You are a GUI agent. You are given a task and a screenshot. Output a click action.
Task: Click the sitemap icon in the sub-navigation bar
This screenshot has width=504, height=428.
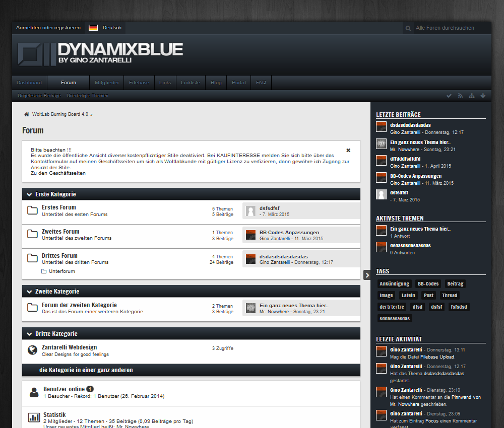471,96
